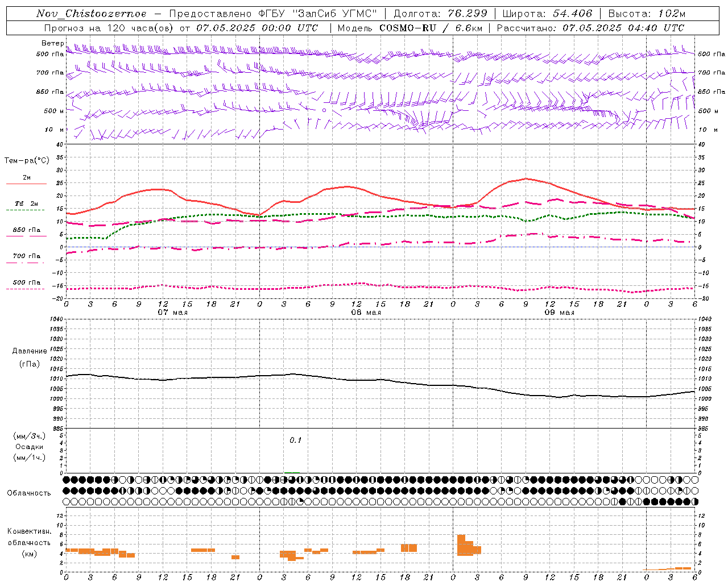Click the Рассчитано: 07.05.2025 04:40 UTC text
The image size is (728, 582).
(590, 28)
